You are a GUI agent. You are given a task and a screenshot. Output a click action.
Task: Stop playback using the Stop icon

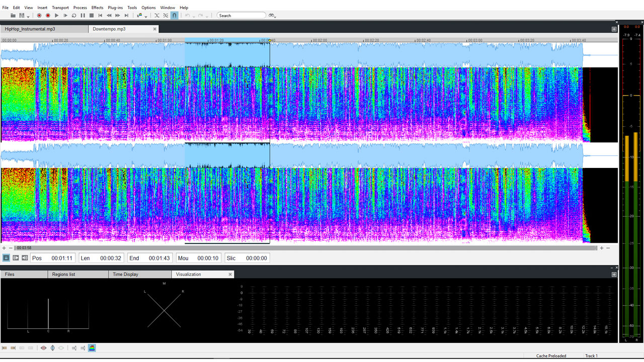pos(91,15)
